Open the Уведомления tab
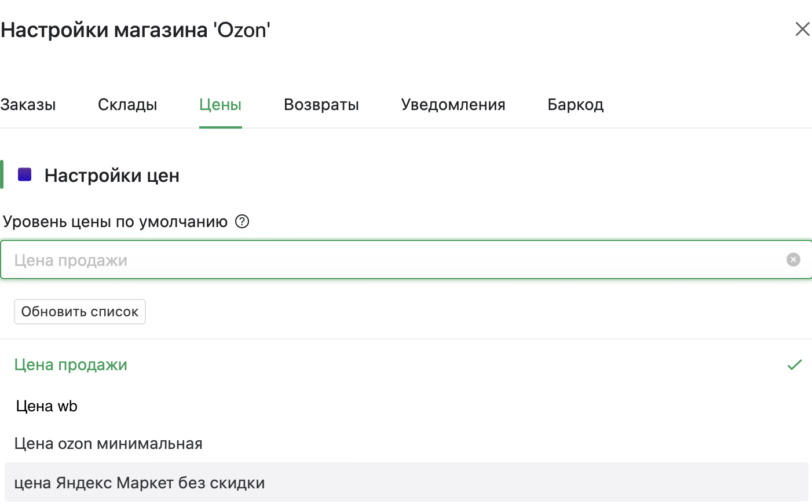Screen dimensions: 812x504 [x=453, y=105]
